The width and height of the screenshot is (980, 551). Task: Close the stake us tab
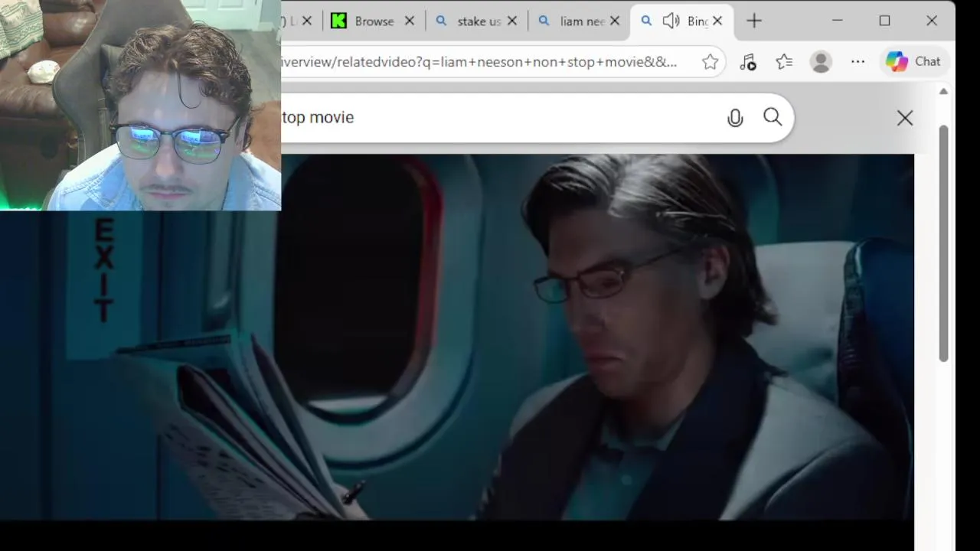[x=512, y=21]
